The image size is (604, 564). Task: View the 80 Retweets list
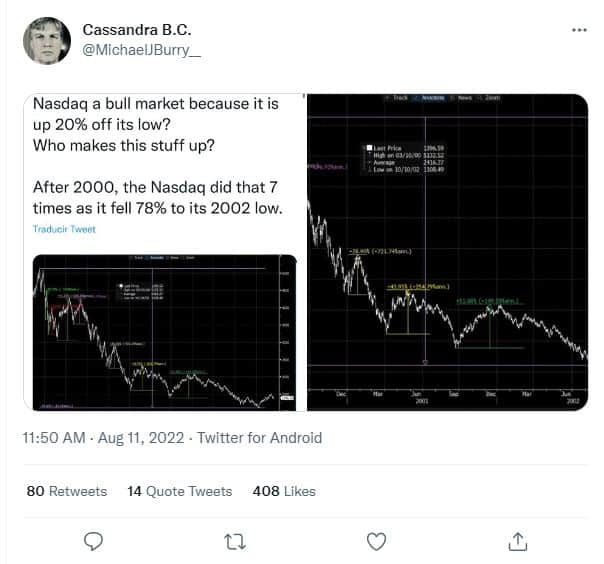coord(67,491)
